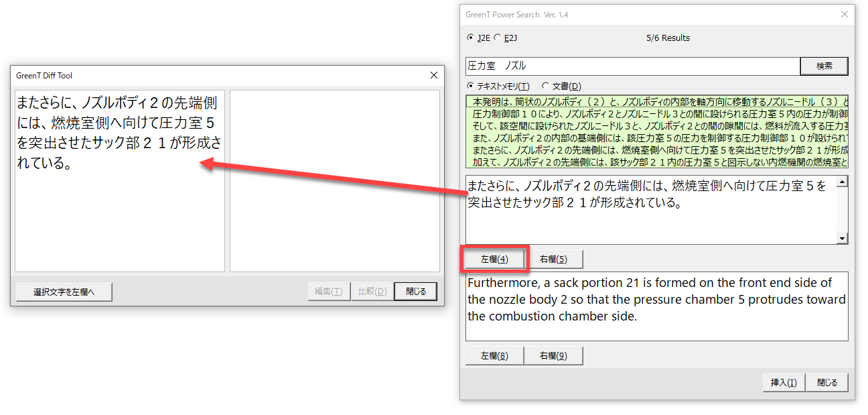Image resolution: width=868 pixels, height=415 pixels.
Task: Choose the テキストメモリ(T) search option
Action: [471, 86]
